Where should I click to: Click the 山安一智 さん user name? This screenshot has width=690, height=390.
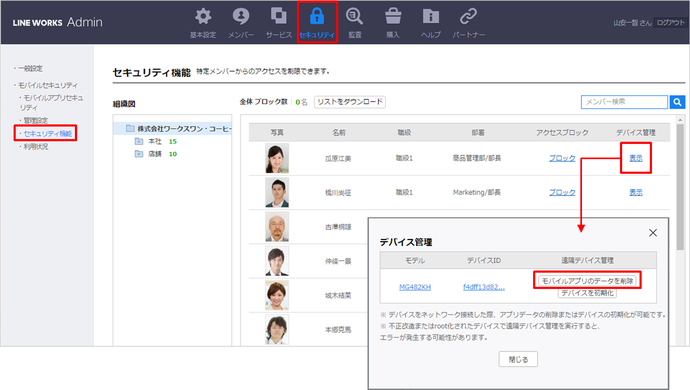point(632,22)
